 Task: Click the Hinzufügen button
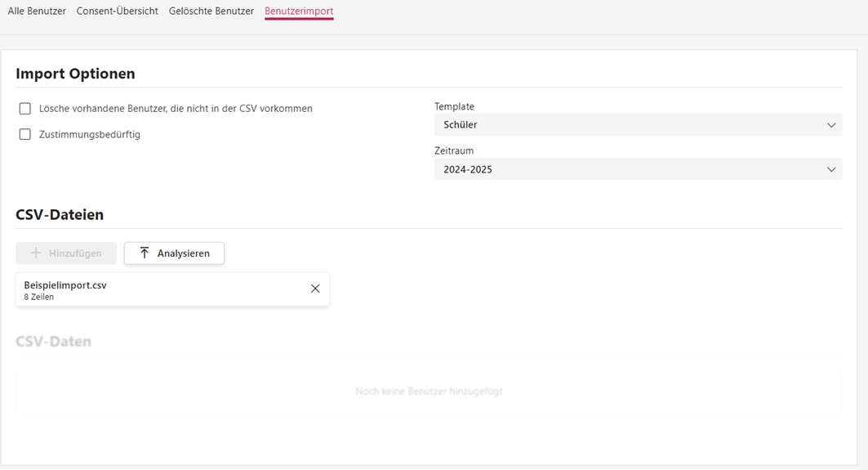point(66,253)
